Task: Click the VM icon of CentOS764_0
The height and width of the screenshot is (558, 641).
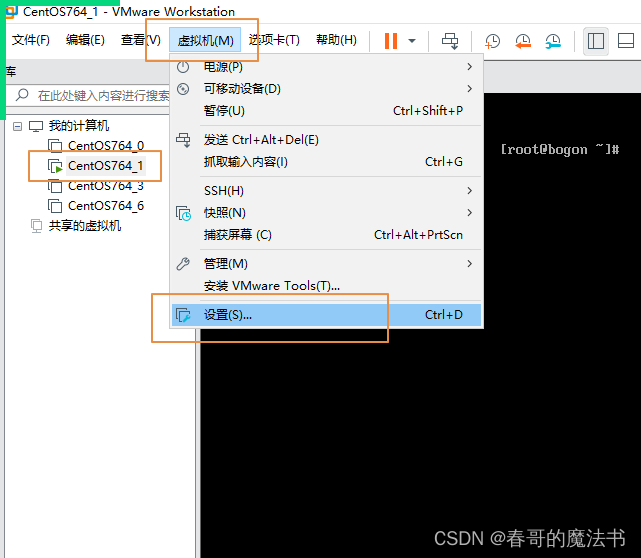Action: tap(55, 146)
